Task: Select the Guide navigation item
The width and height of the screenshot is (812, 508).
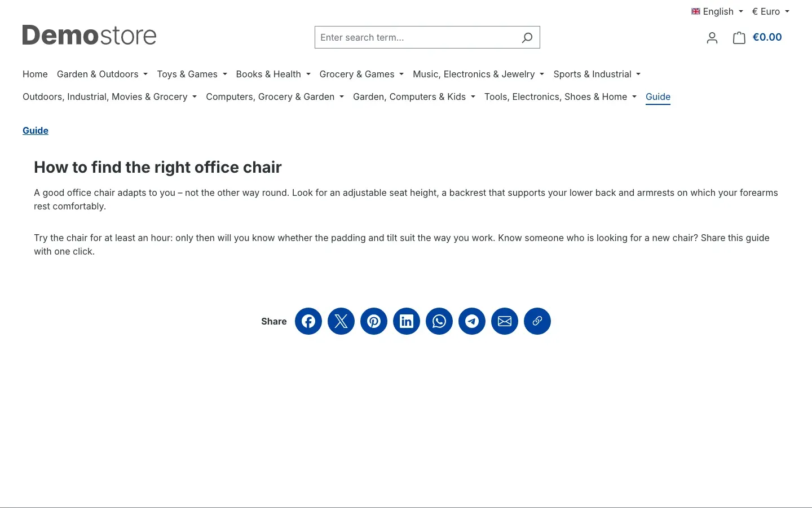Action: point(658,97)
